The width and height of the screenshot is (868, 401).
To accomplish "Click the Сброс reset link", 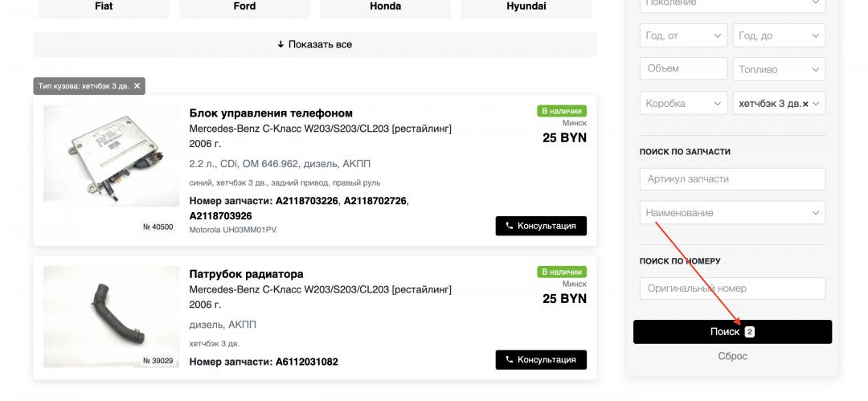I will click(x=732, y=356).
